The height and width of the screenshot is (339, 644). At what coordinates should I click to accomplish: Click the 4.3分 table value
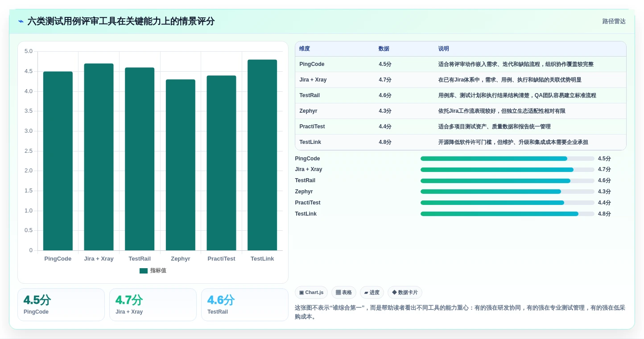(x=385, y=111)
